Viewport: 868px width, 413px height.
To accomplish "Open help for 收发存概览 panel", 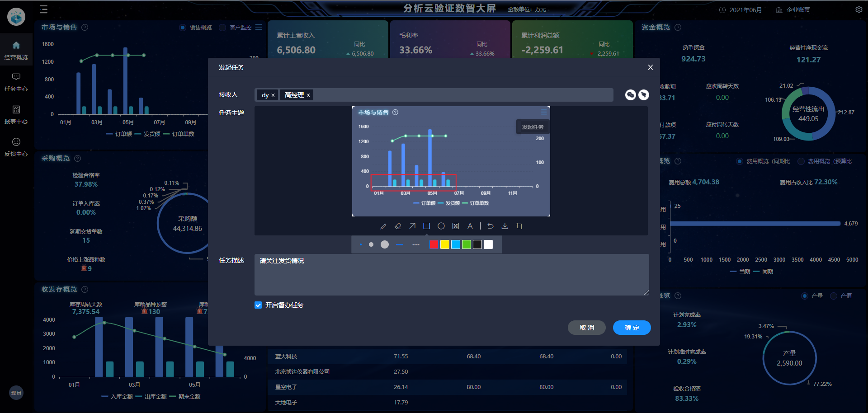I will pos(85,290).
